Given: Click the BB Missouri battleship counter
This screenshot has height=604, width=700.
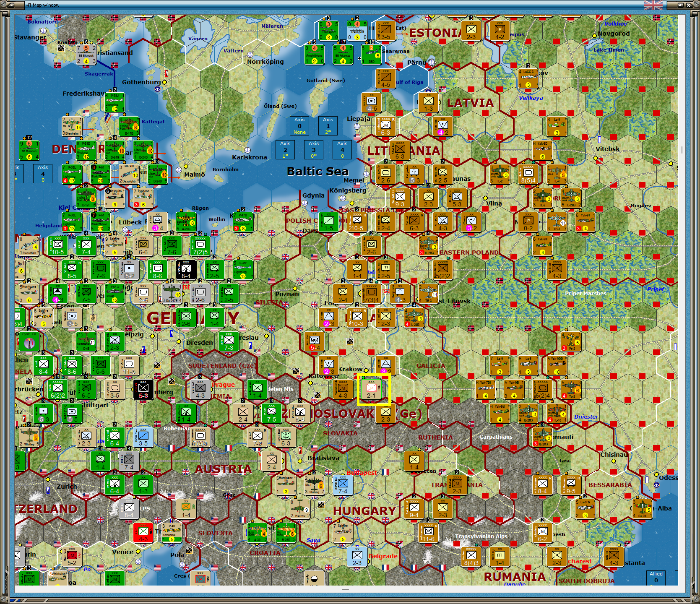Looking at the screenshot, I should click(x=29, y=150).
